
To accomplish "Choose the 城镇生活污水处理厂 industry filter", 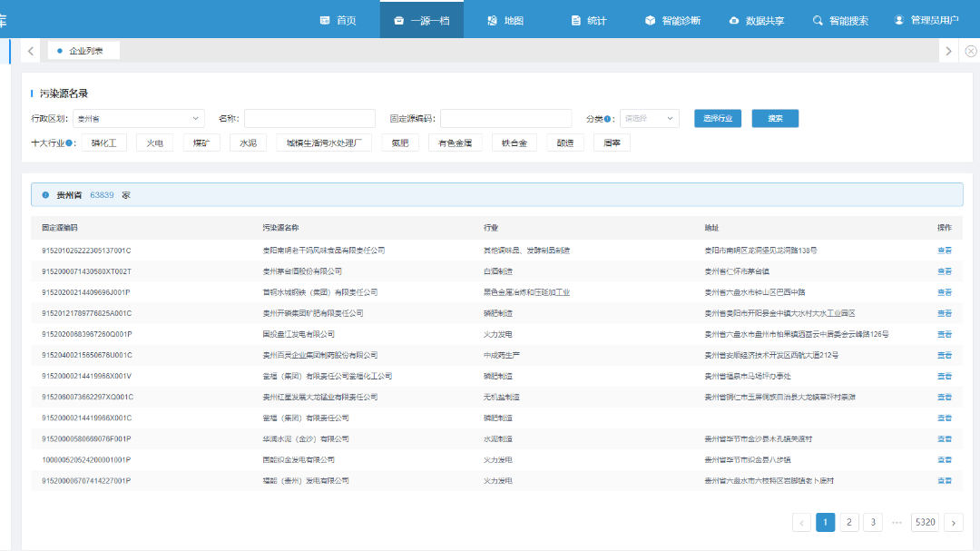I will click(x=324, y=143).
